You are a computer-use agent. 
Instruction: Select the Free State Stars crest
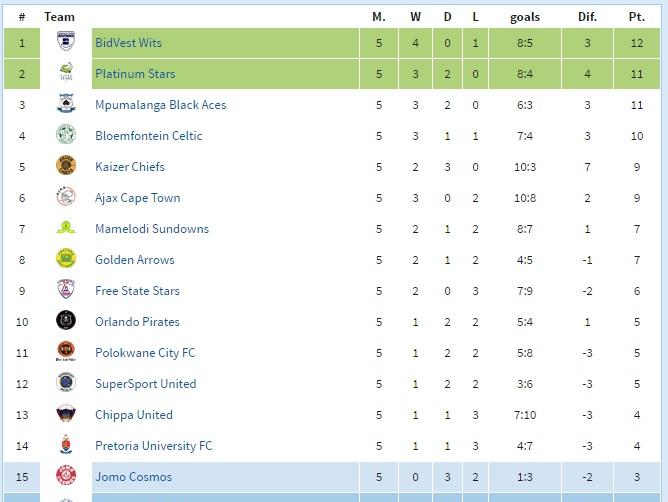click(66, 289)
